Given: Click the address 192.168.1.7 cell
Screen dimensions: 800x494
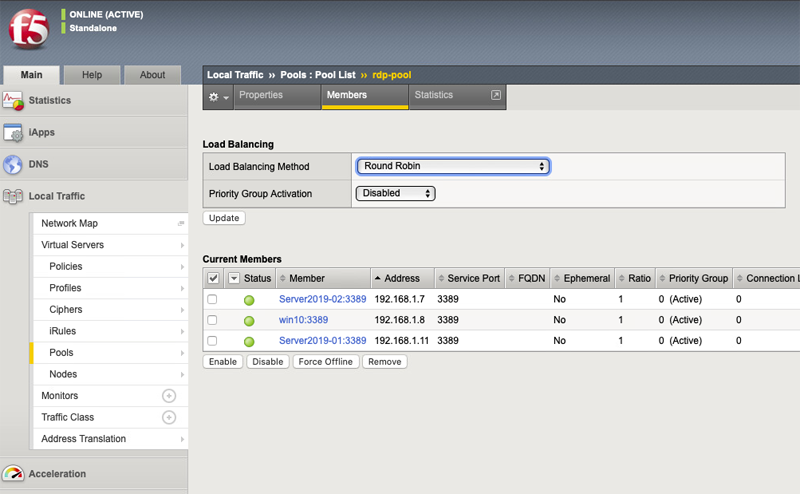Looking at the screenshot, I should [x=399, y=299].
